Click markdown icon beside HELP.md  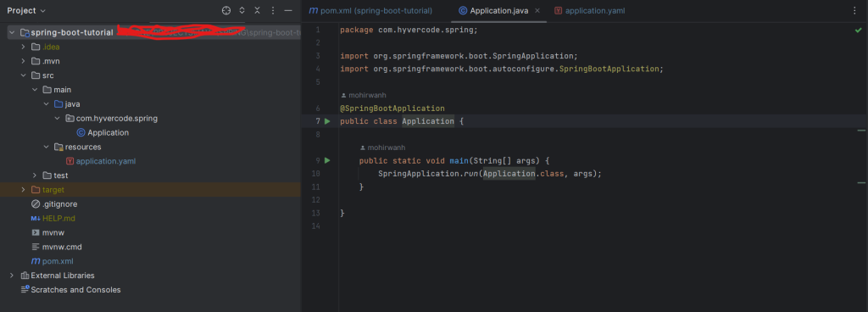36,219
